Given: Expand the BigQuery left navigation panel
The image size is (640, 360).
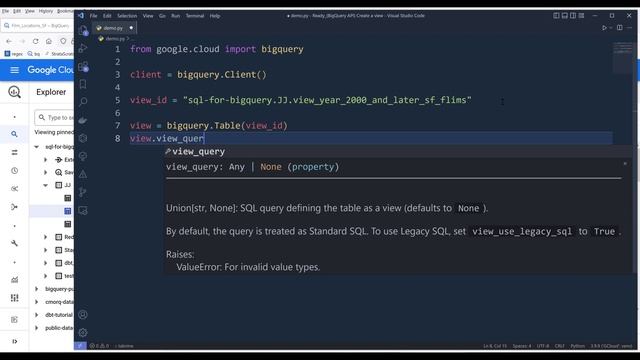Looking at the screenshot, I should tap(14, 341).
